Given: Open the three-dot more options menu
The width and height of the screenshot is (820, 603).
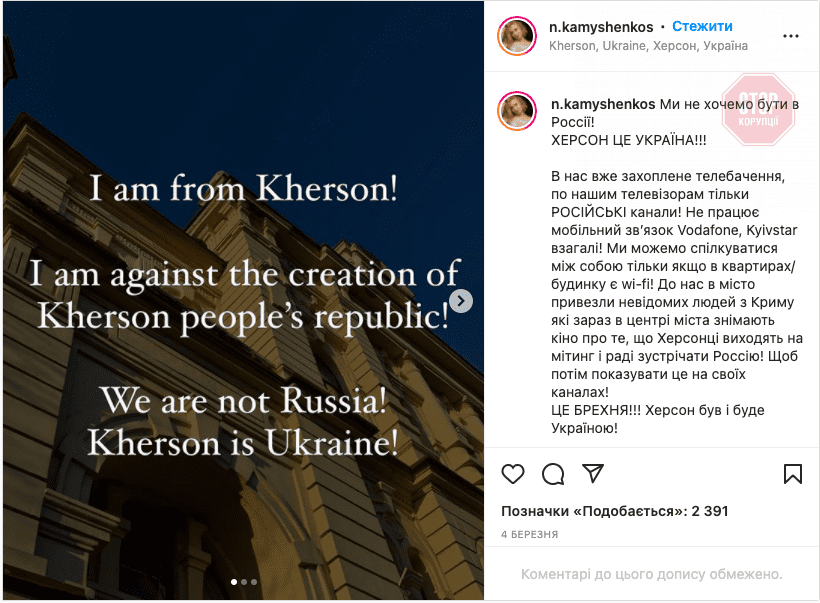Looking at the screenshot, I should click(x=791, y=36).
